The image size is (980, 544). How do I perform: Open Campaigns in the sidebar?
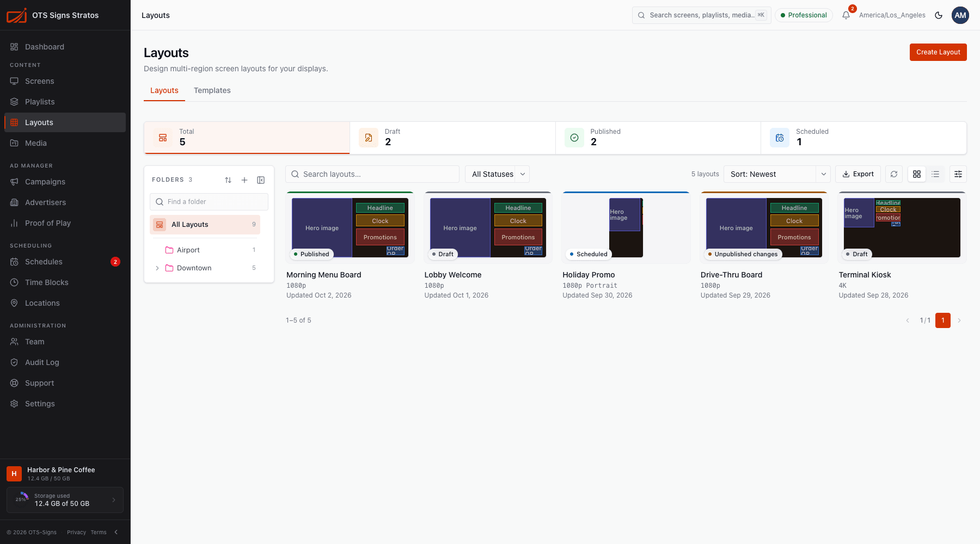65,182
